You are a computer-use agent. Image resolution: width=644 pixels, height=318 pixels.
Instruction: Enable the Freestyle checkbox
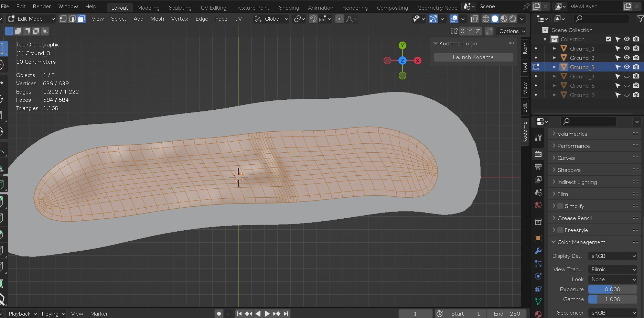pos(560,230)
